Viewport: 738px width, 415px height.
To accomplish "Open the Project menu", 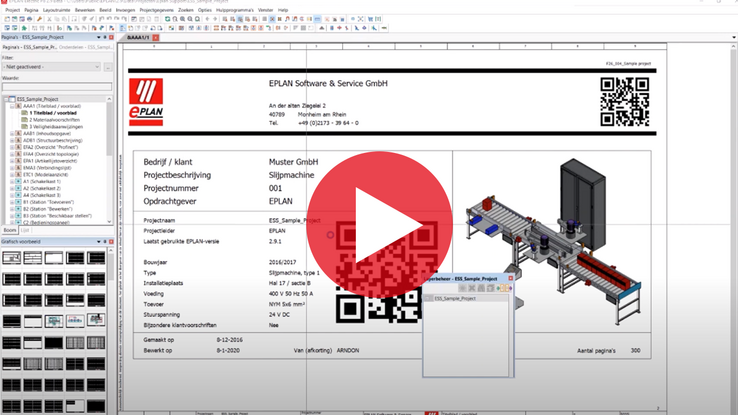I will point(13,10).
